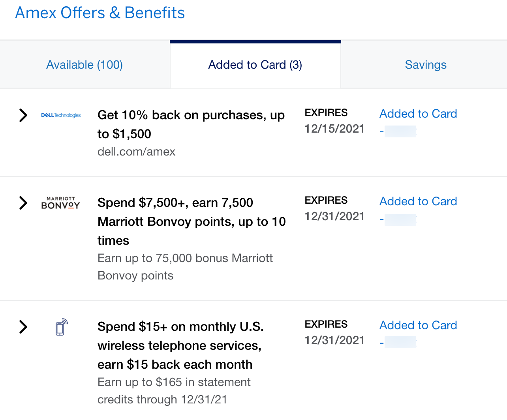
Task: Select the Added to Card (3) tab
Action: (255, 65)
